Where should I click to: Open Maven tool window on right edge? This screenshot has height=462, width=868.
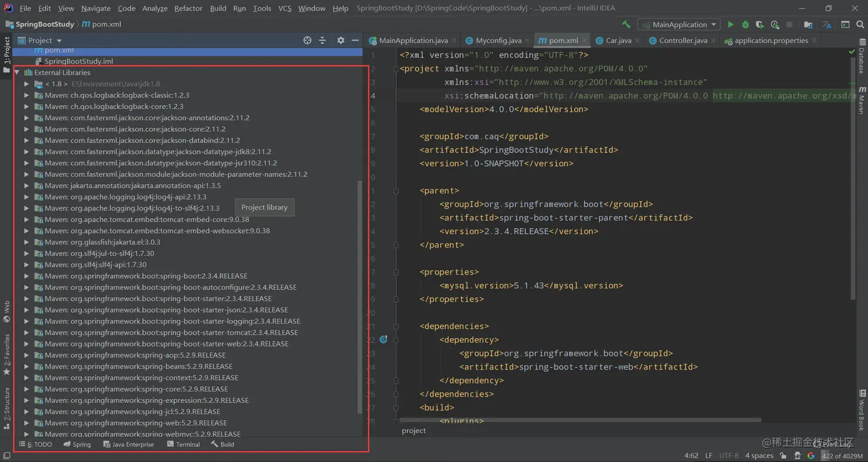click(862, 100)
